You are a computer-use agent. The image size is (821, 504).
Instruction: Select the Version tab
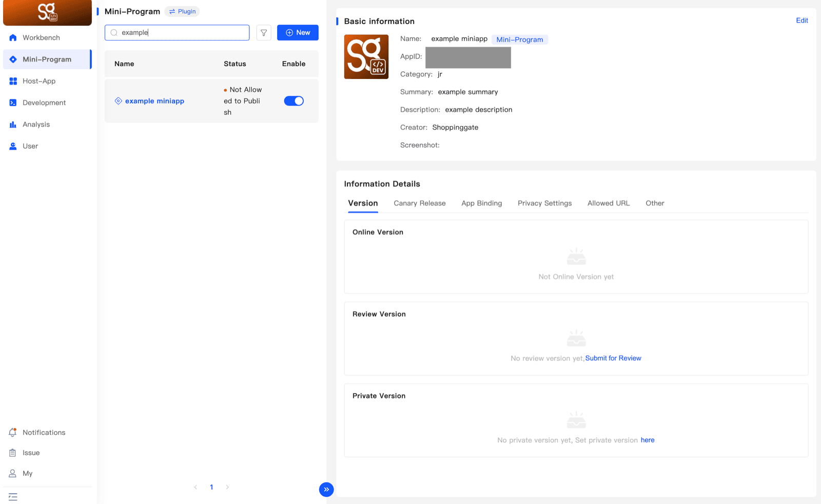363,204
